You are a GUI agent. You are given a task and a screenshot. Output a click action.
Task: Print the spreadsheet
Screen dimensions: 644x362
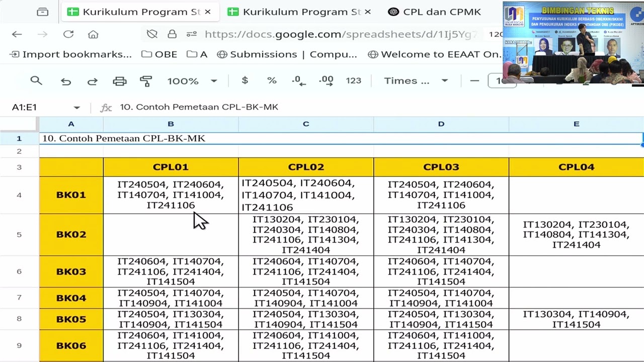[x=120, y=81]
